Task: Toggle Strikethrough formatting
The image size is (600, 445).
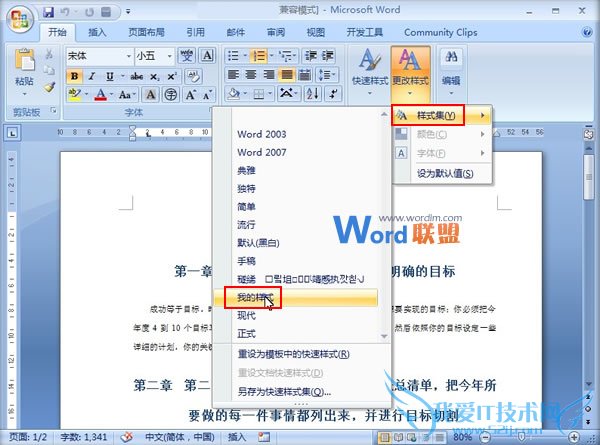Action: 137,77
